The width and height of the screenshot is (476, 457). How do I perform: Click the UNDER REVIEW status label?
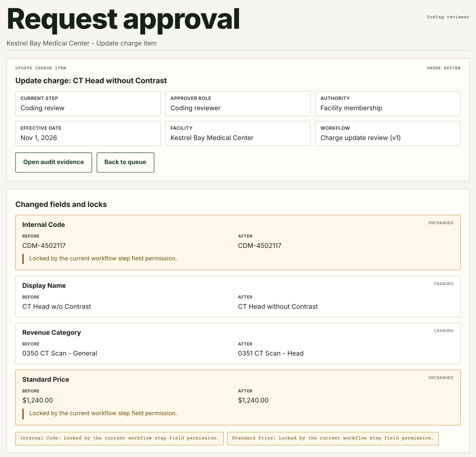(443, 68)
